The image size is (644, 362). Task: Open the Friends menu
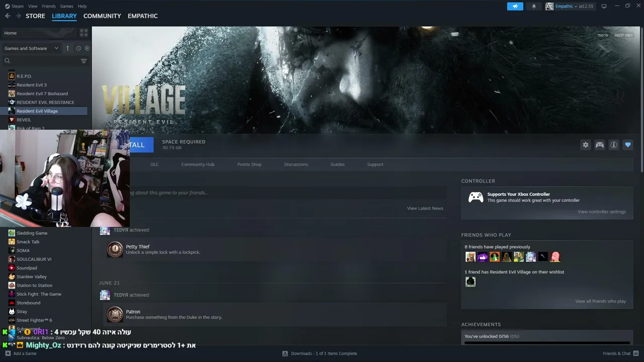click(x=49, y=6)
